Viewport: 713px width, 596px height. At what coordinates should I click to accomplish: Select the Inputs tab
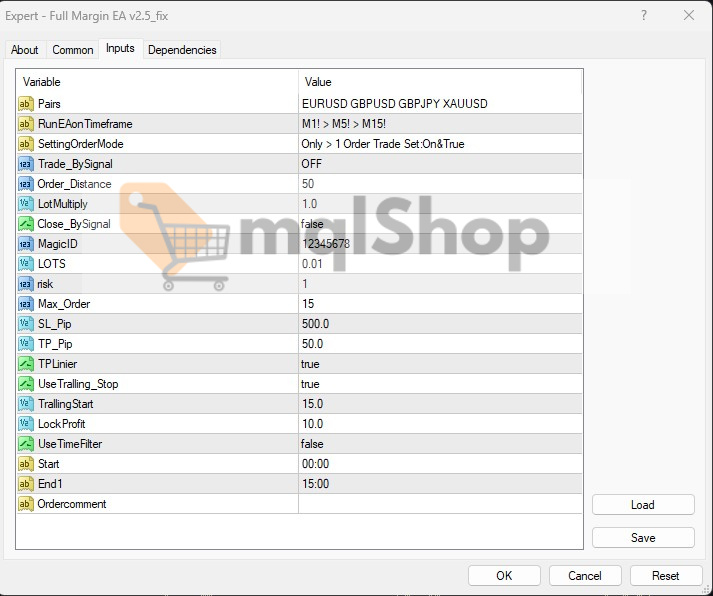point(120,48)
